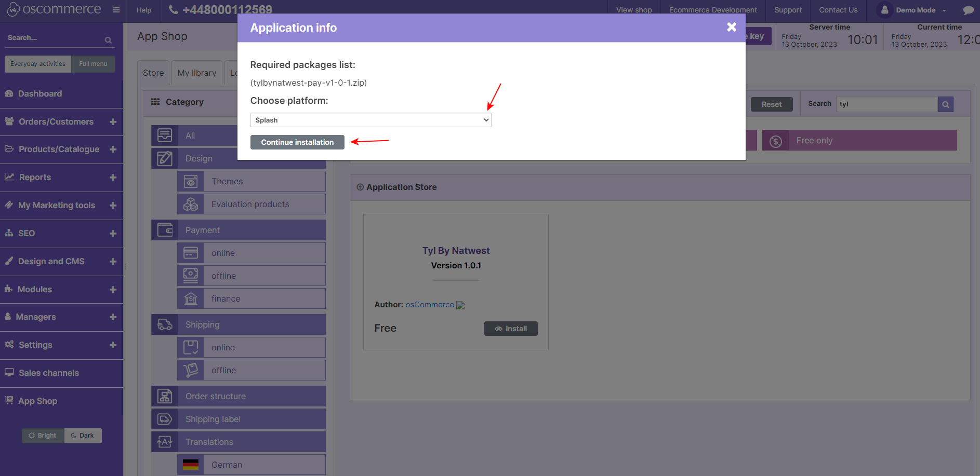The height and width of the screenshot is (476, 980).
Task: Select the Evaluation products category
Action: pyautogui.click(x=251, y=204)
